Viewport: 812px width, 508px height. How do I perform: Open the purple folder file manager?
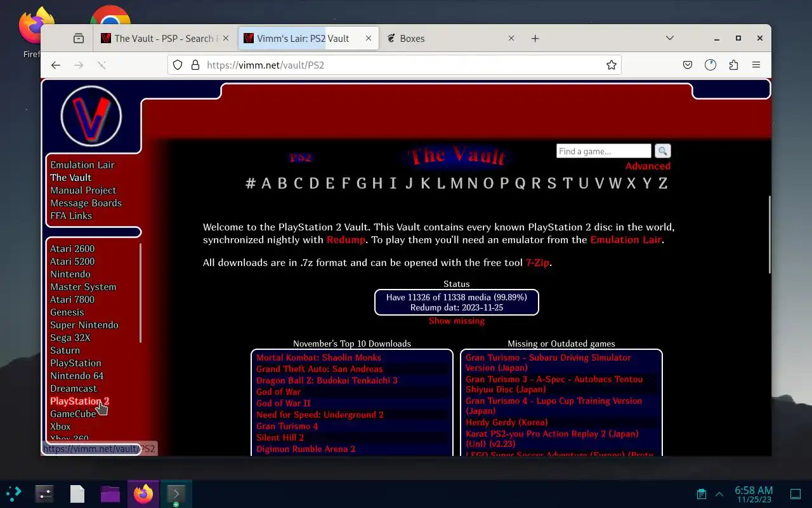click(x=110, y=493)
